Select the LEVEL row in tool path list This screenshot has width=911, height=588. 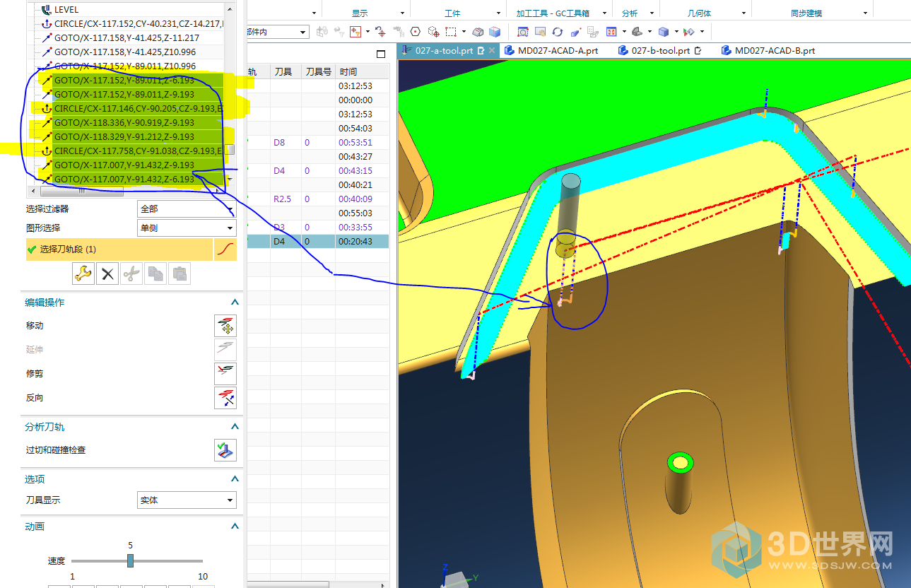[66, 10]
